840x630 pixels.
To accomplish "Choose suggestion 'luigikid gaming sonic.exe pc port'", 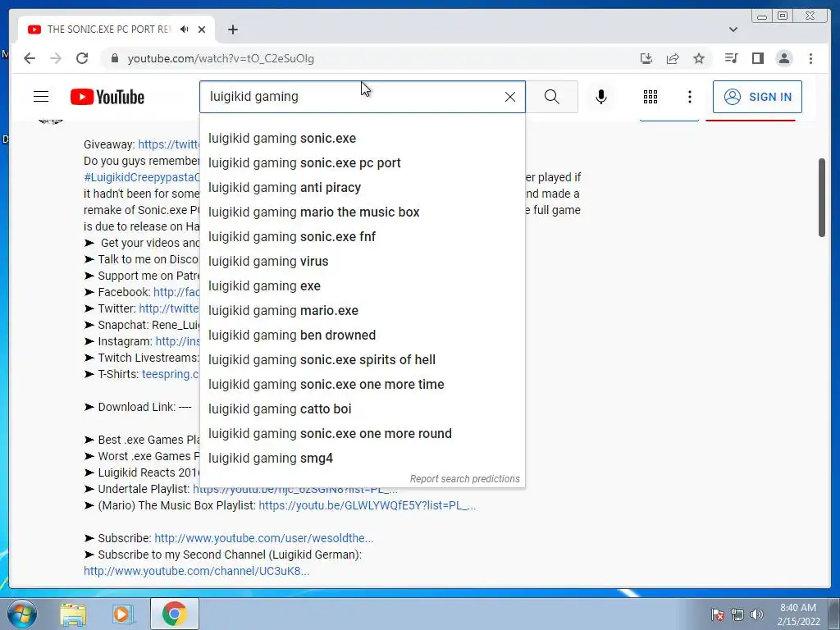I will [x=363, y=163].
